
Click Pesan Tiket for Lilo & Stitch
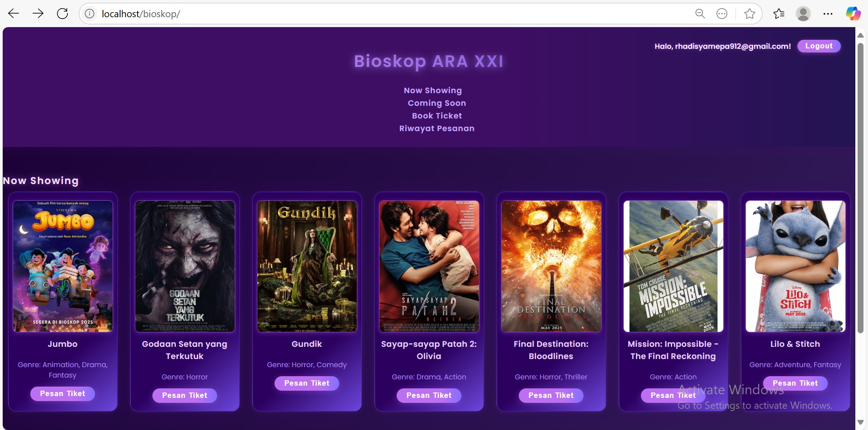tap(795, 383)
